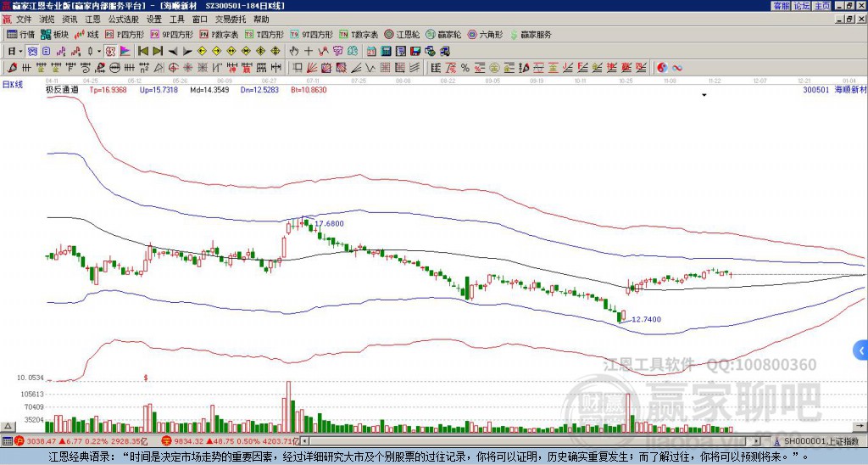Click the triangle button left of volume chart
Screen dimensions: 868x465
(8, 426)
